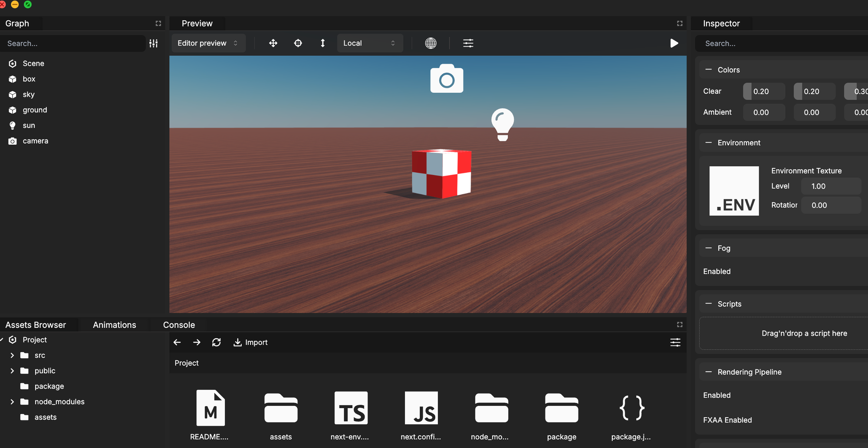Open the graph filter options icon

pyautogui.click(x=154, y=43)
